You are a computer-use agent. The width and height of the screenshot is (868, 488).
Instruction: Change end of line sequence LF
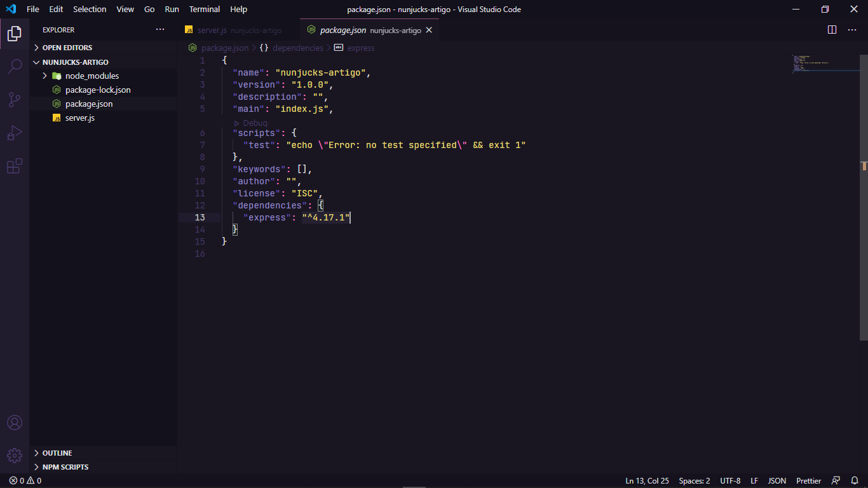click(x=754, y=481)
